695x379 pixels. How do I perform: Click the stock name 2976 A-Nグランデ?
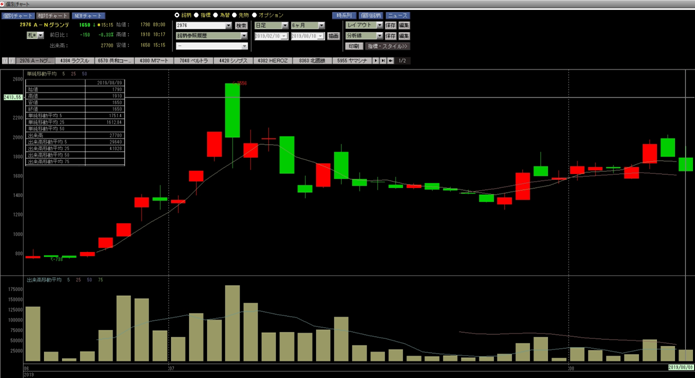point(44,25)
